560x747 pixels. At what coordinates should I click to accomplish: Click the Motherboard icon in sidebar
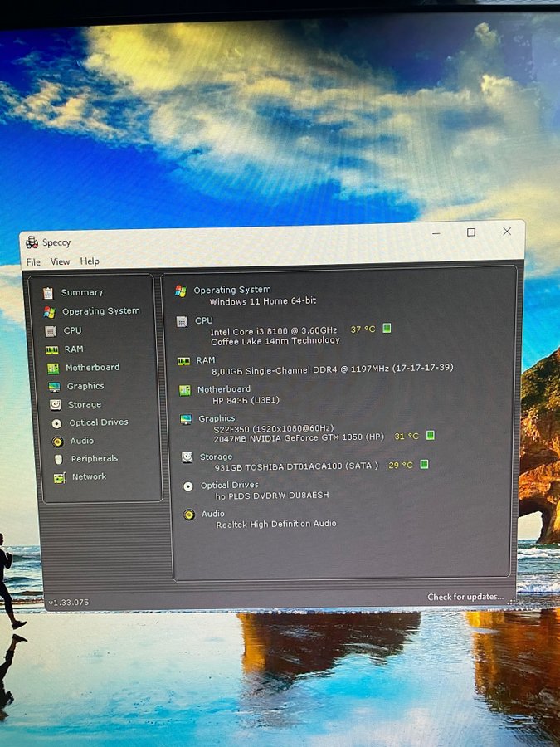click(x=53, y=368)
